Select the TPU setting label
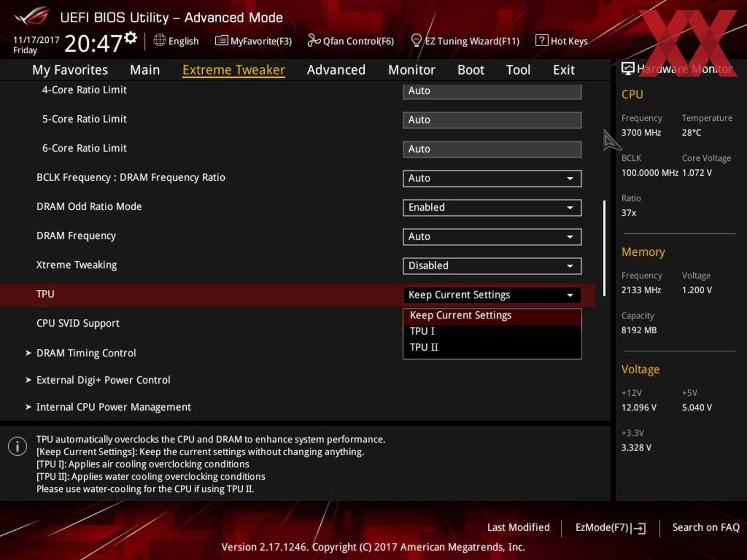The width and height of the screenshot is (747, 560). [x=45, y=294]
